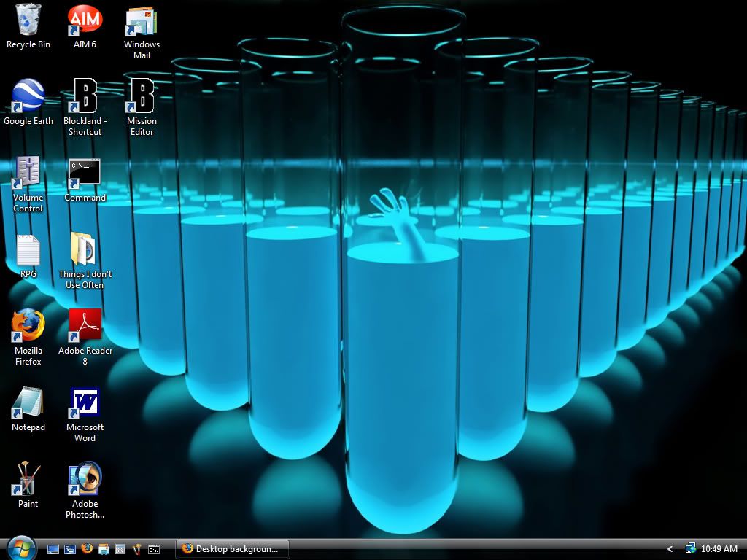The height and width of the screenshot is (560, 747).
Task: Open the Volume Control shortcut
Action: point(28,174)
